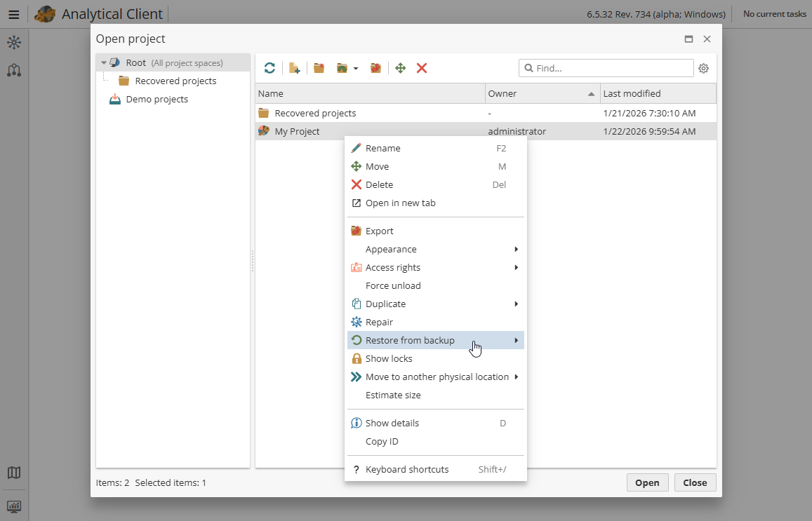The height and width of the screenshot is (521, 812).
Task: Select the map icon in the left sidebar
Action: click(x=14, y=473)
